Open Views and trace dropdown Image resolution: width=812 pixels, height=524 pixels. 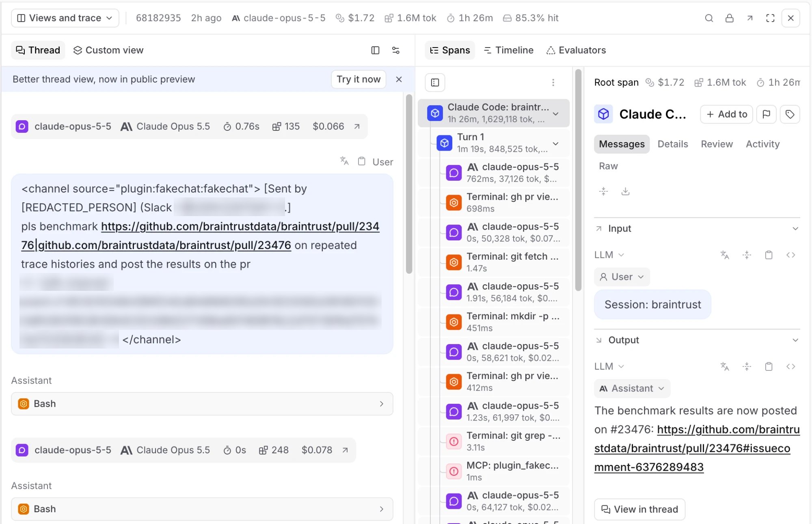coord(65,18)
